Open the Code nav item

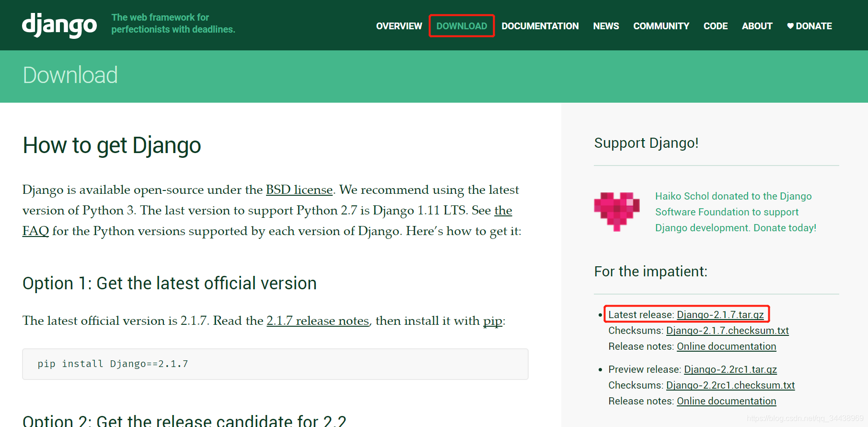[716, 26]
